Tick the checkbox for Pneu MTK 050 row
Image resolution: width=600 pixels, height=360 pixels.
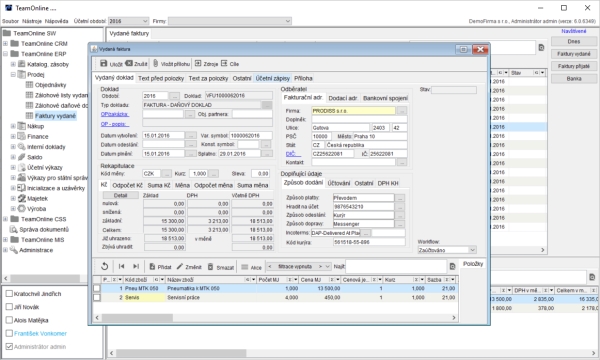pos(97,288)
